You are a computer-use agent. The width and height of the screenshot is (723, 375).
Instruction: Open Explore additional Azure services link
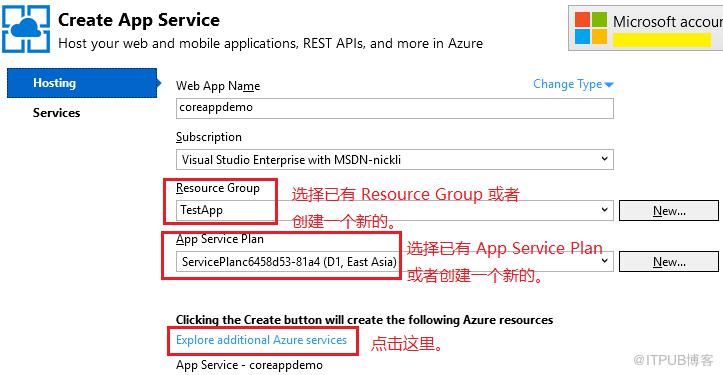tap(261, 340)
